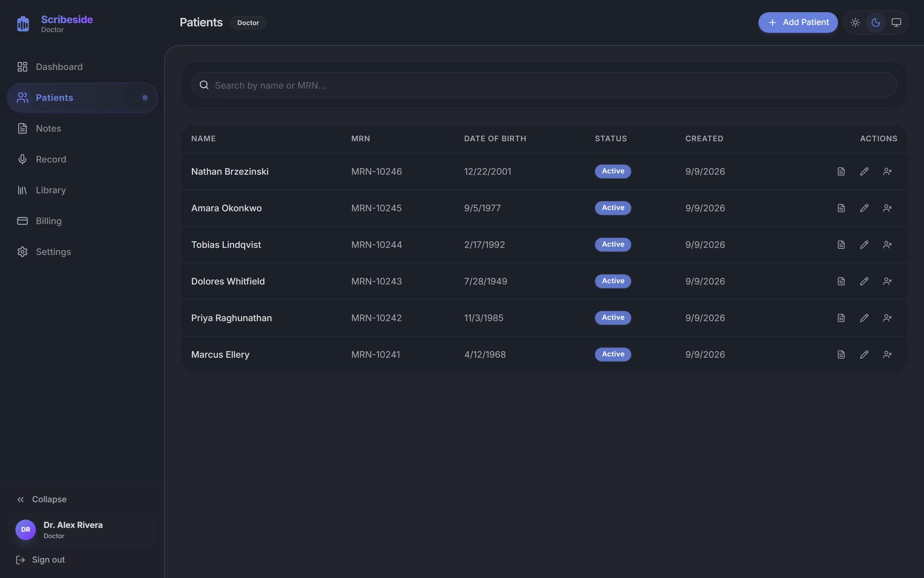Click the Date of Birth column header
This screenshot has height=578, width=924.
pyautogui.click(x=495, y=138)
